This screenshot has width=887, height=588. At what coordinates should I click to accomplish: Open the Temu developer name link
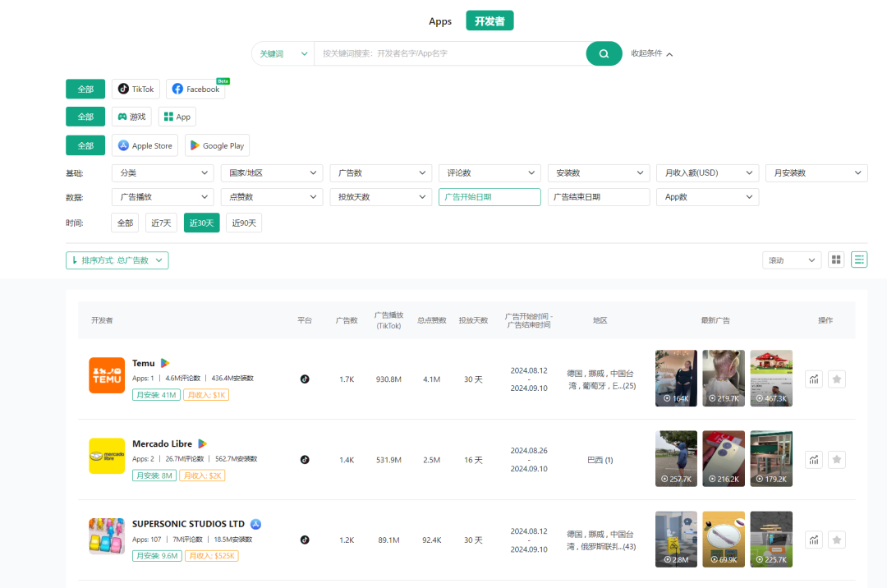tap(143, 363)
